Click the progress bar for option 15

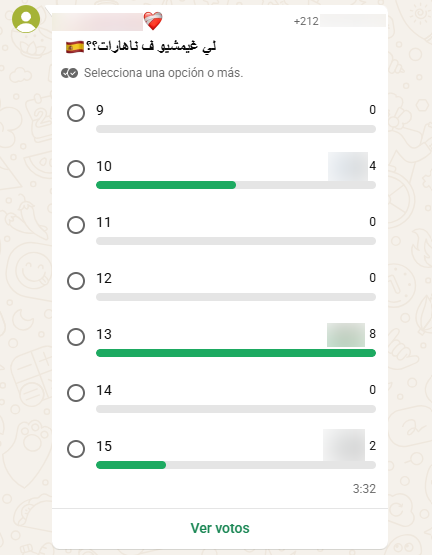point(236,465)
